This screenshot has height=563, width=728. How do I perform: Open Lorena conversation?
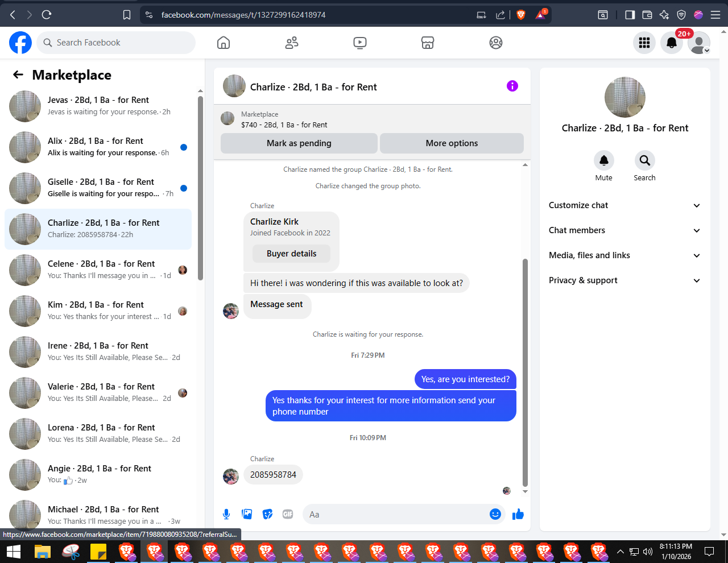98,434
